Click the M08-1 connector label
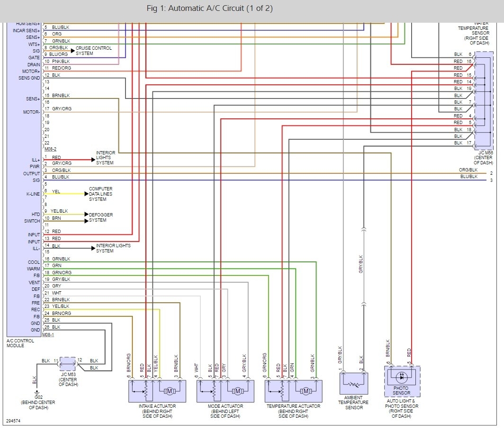Screen dimensions: 504x431 (48, 335)
